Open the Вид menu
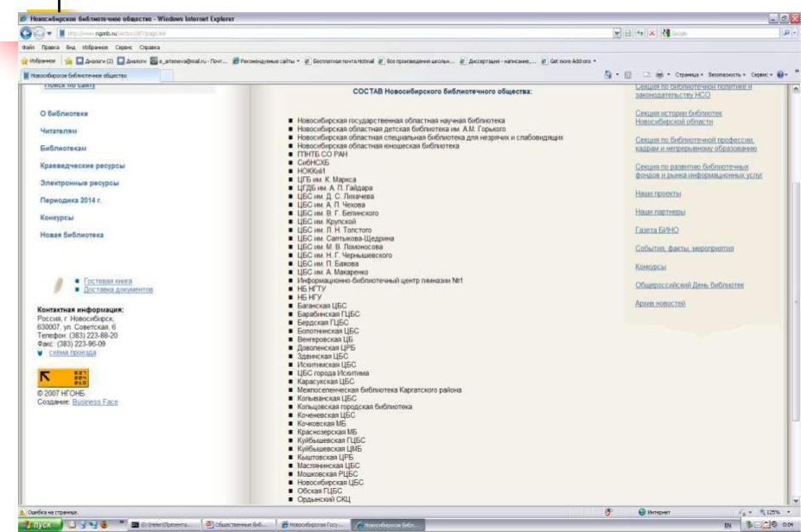801x532 pixels. pyautogui.click(x=71, y=47)
